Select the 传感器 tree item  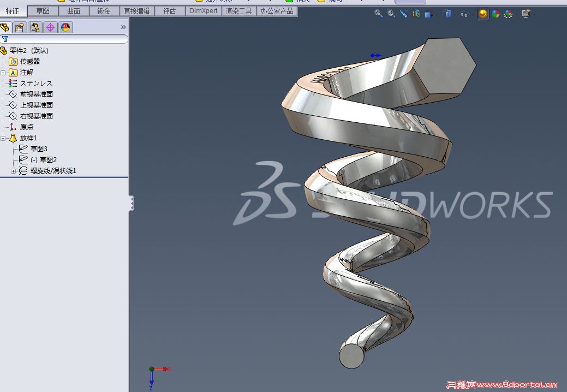tap(29, 62)
